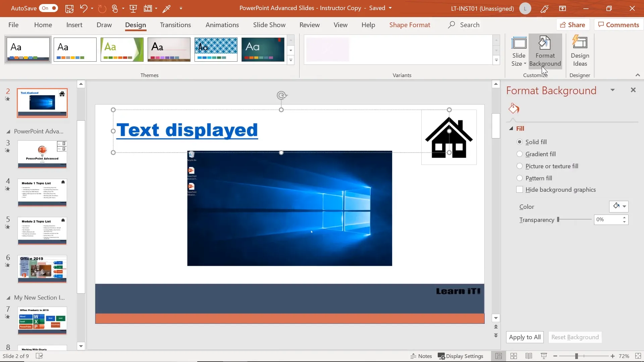Open Display Settings

461,356
